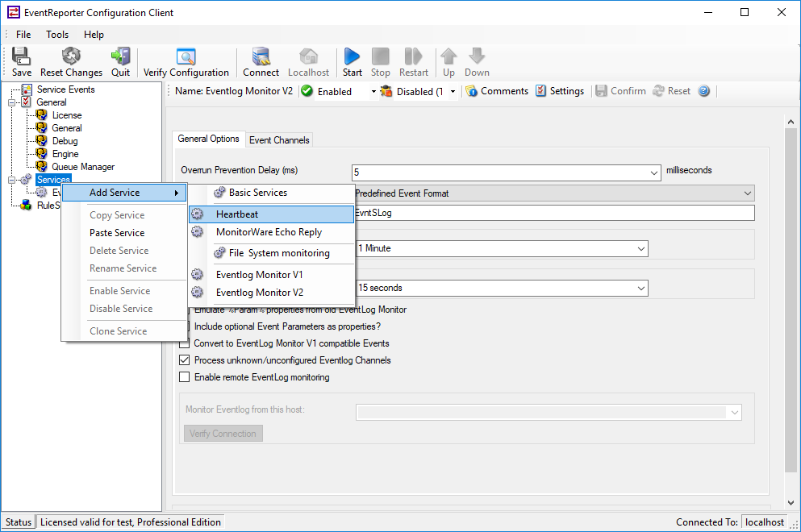The image size is (801, 532).
Task: Start the service with the play icon
Action: click(352, 56)
